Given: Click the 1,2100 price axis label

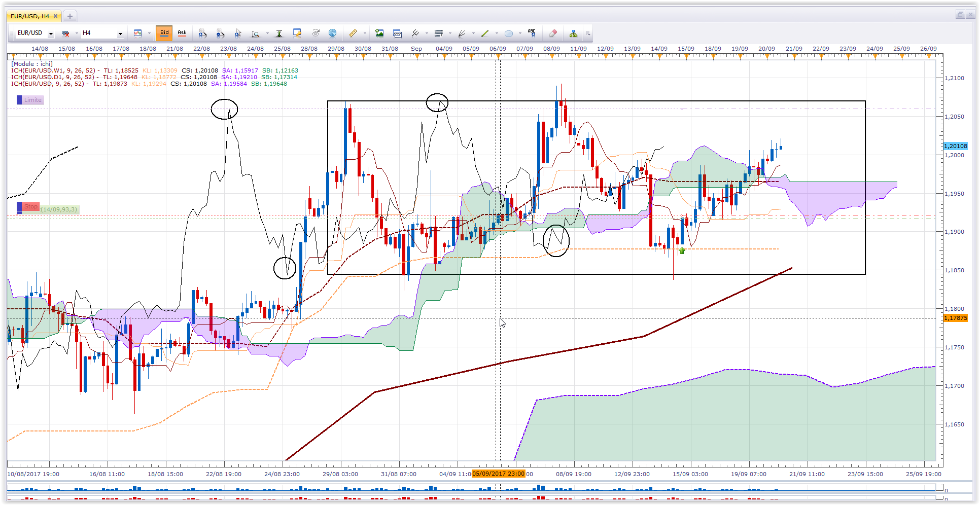Looking at the screenshot, I should click(x=955, y=78).
